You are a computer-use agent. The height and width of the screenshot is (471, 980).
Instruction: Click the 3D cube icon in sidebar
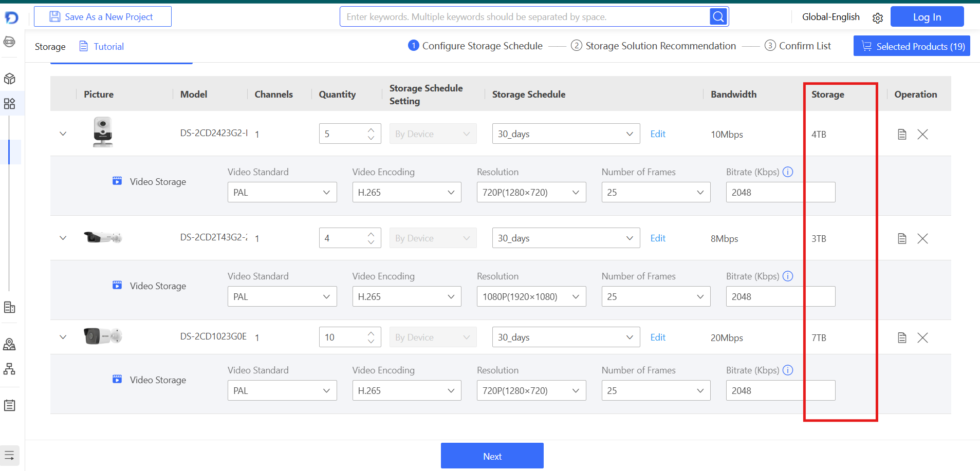[x=9, y=79]
